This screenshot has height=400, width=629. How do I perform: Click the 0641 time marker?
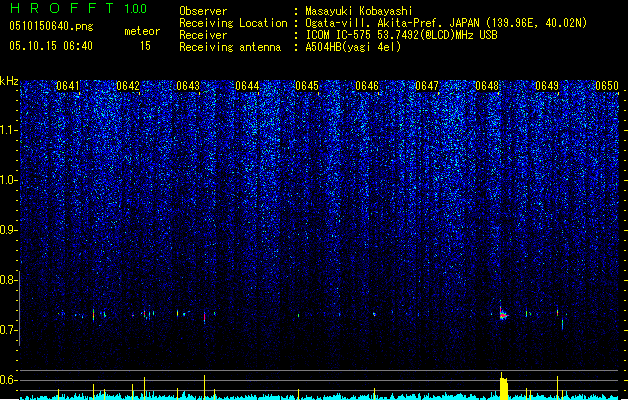[68, 86]
